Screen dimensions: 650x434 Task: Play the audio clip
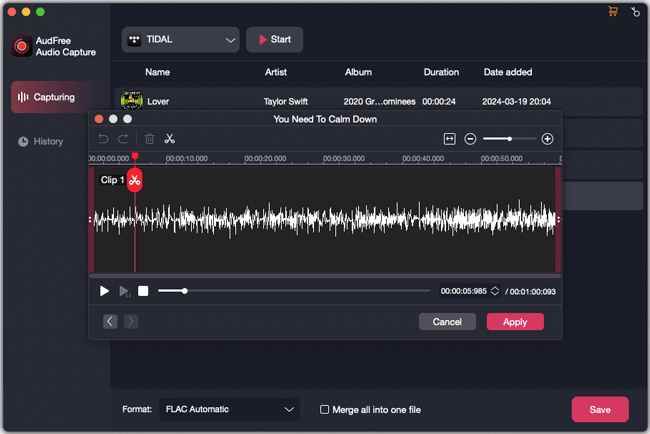(x=104, y=291)
